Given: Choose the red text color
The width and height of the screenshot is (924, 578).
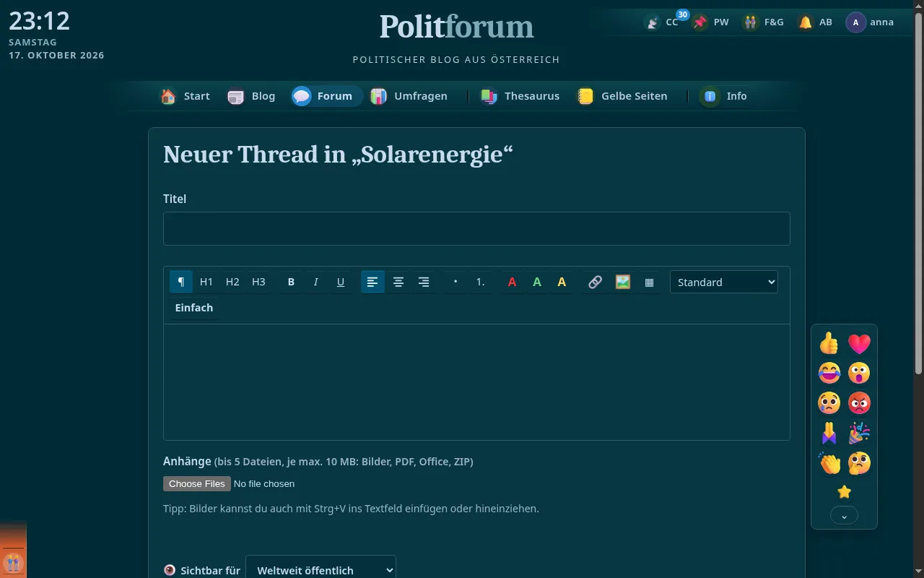Looking at the screenshot, I should coord(512,282).
